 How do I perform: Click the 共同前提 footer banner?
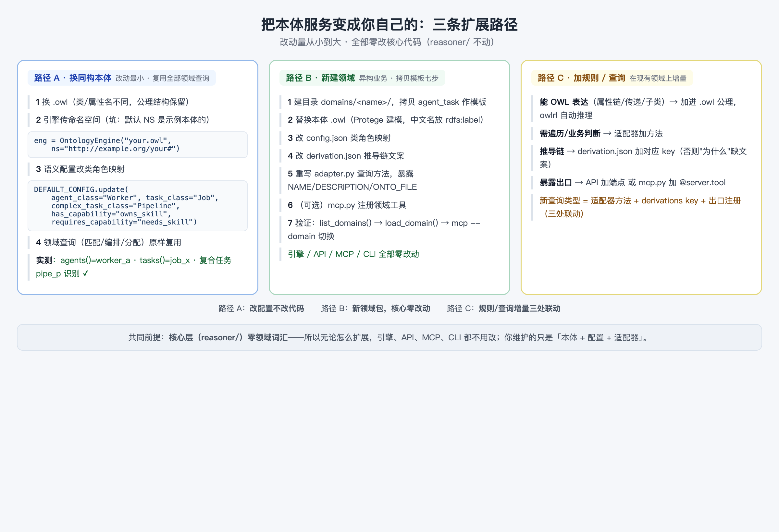coord(389,337)
